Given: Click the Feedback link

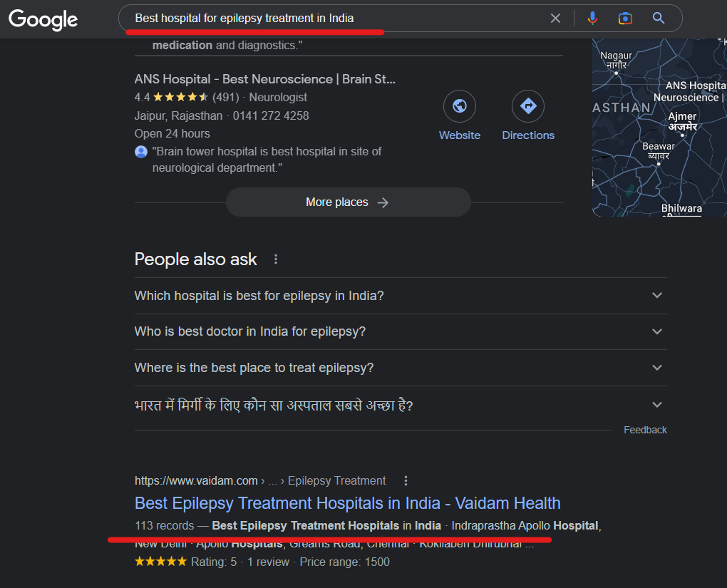Looking at the screenshot, I should [x=645, y=430].
